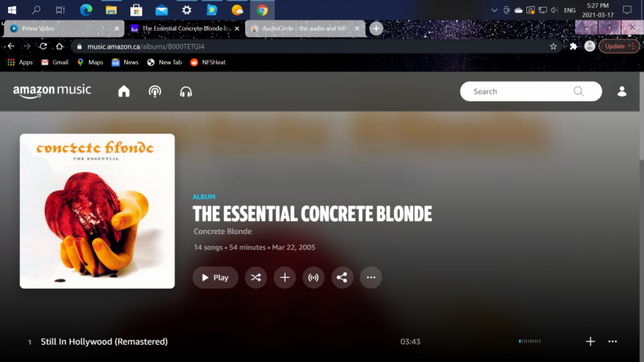
Task: Open the Chrome extensions puzzle icon
Action: (x=574, y=47)
